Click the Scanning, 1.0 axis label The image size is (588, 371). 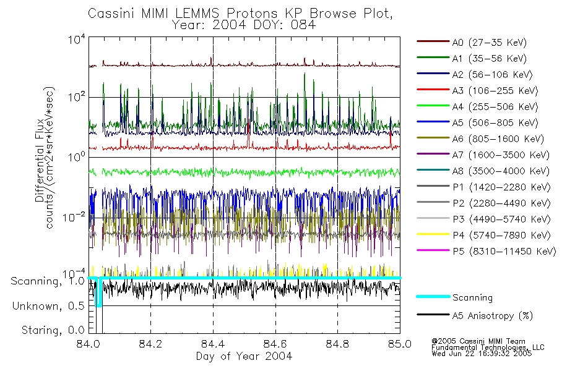48,281
